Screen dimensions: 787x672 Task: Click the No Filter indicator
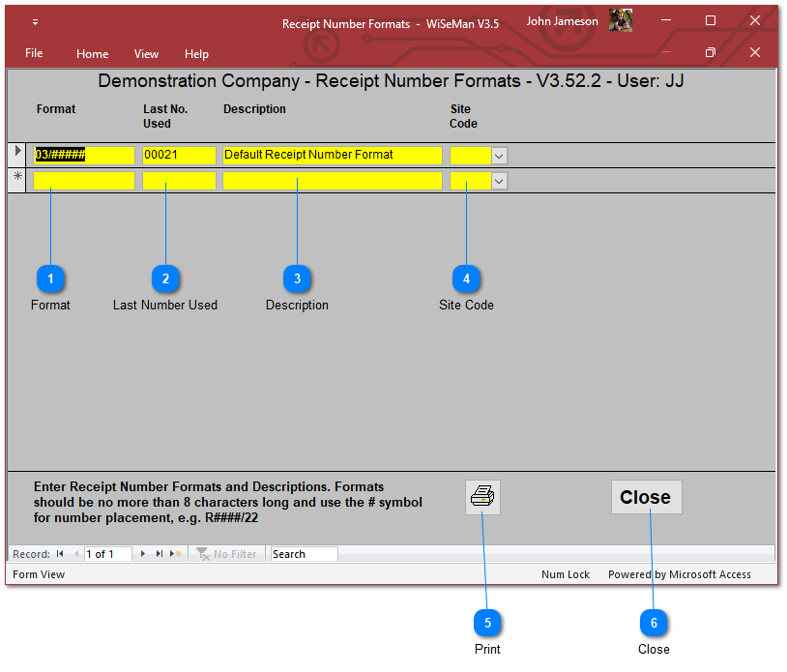point(227,554)
